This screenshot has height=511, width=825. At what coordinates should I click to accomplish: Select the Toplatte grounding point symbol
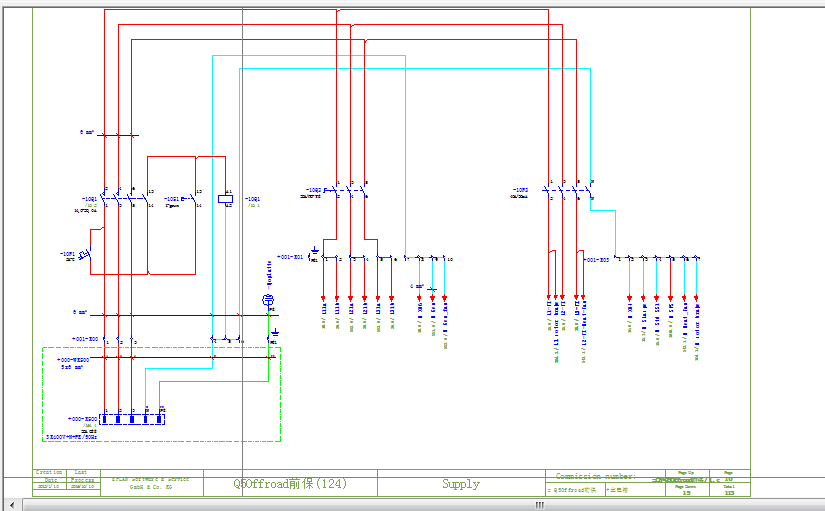[268, 300]
